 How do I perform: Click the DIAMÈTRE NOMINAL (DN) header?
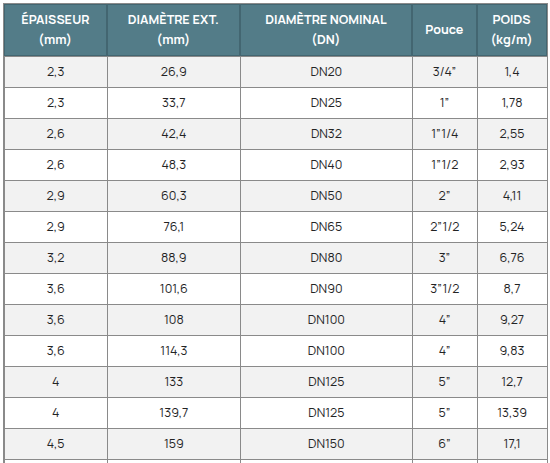pyautogui.click(x=326, y=30)
